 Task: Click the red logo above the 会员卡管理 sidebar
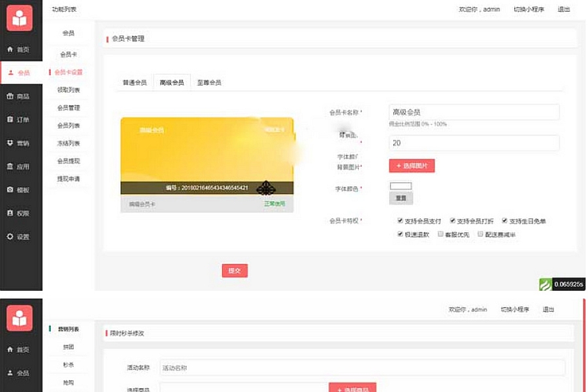coord(20,18)
